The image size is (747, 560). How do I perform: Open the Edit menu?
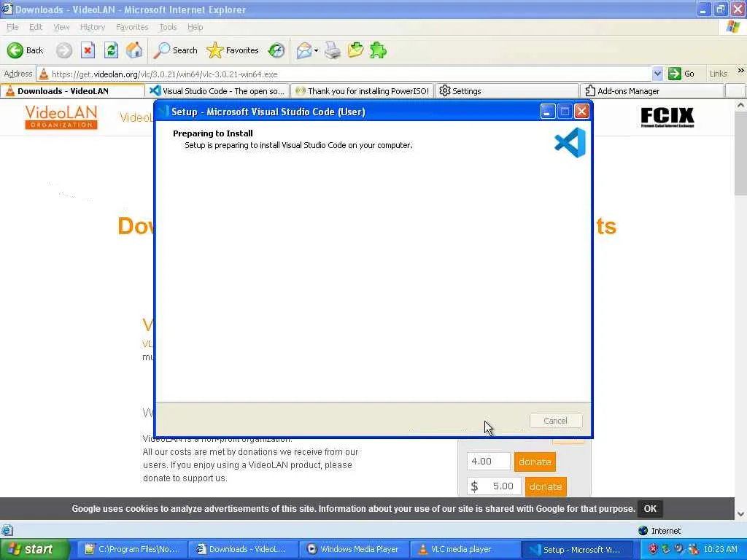click(x=36, y=27)
